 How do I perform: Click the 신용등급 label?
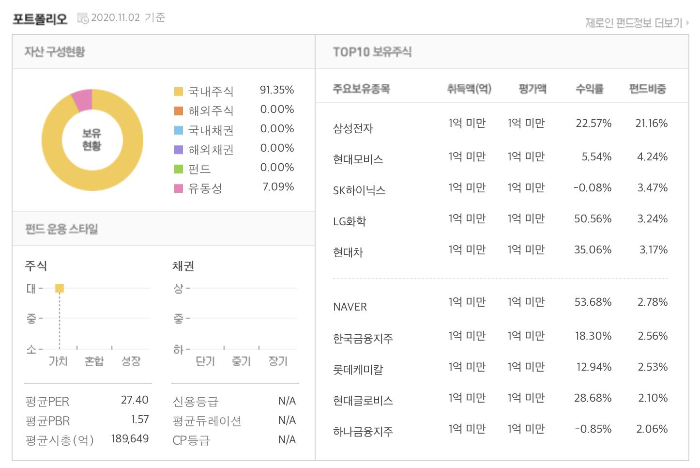(x=195, y=402)
